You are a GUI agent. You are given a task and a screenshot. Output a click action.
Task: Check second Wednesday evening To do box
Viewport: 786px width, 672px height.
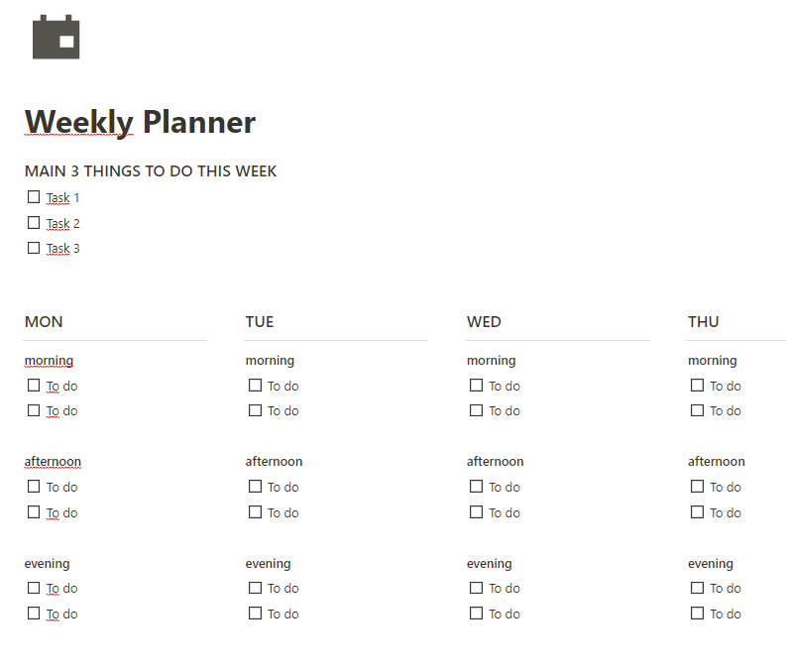point(476,614)
